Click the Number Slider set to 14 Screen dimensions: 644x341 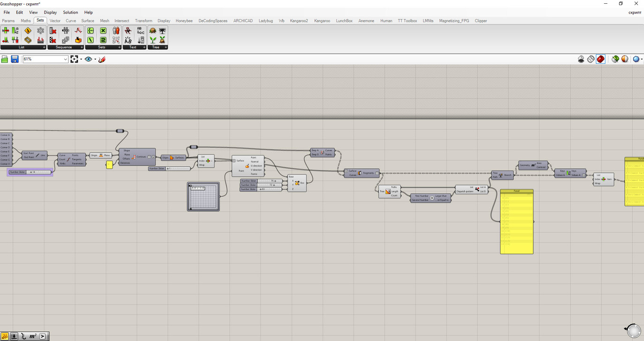[x=30, y=172]
